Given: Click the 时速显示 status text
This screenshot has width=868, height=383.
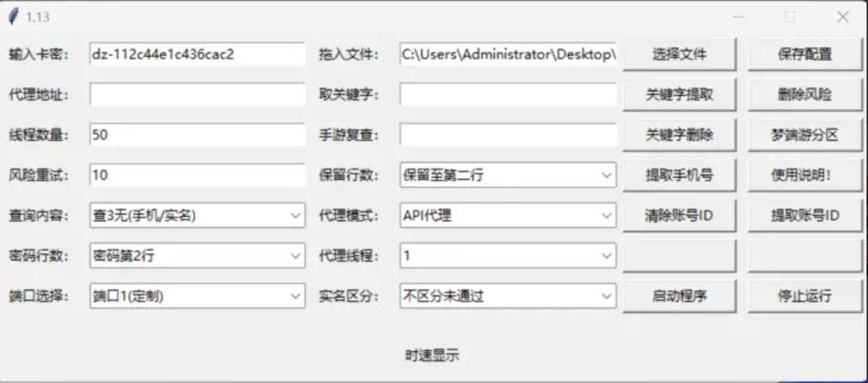Looking at the screenshot, I should [x=432, y=356].
